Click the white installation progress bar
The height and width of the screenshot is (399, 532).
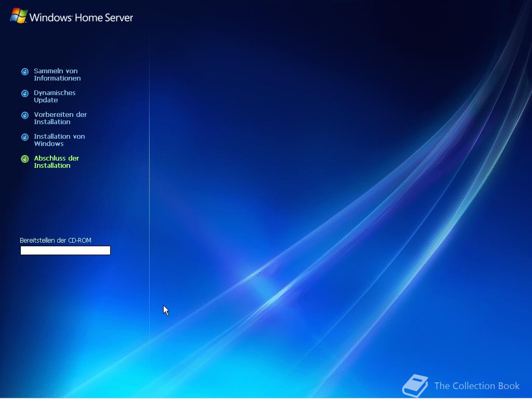pyautogui.click(x=65, y=250)
